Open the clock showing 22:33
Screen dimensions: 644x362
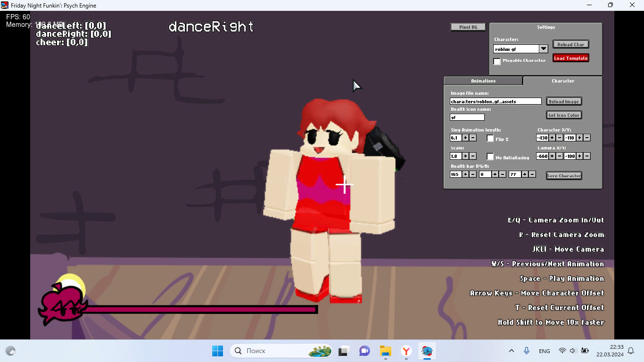[x=610, y=351]
